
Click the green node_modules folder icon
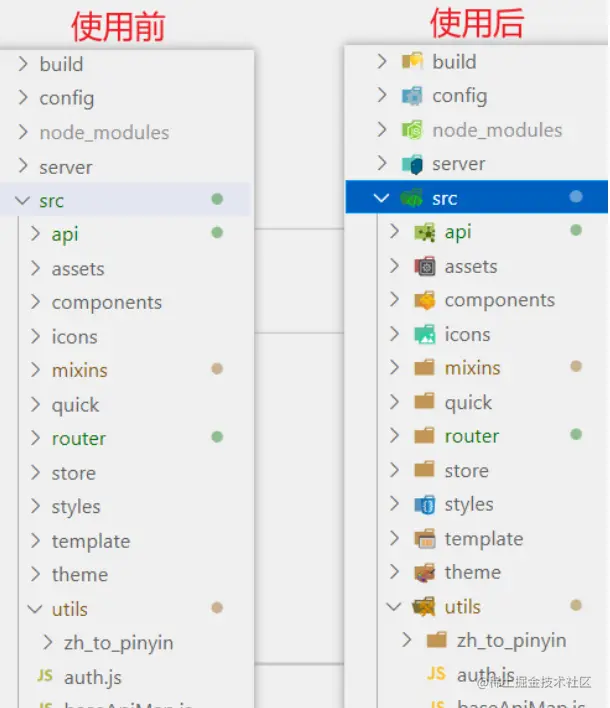[x=412, y=130]
